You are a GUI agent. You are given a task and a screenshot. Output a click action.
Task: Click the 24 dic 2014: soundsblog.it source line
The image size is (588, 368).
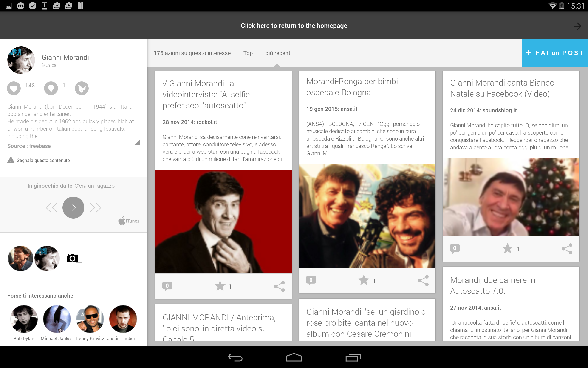(x=483, y=110)
